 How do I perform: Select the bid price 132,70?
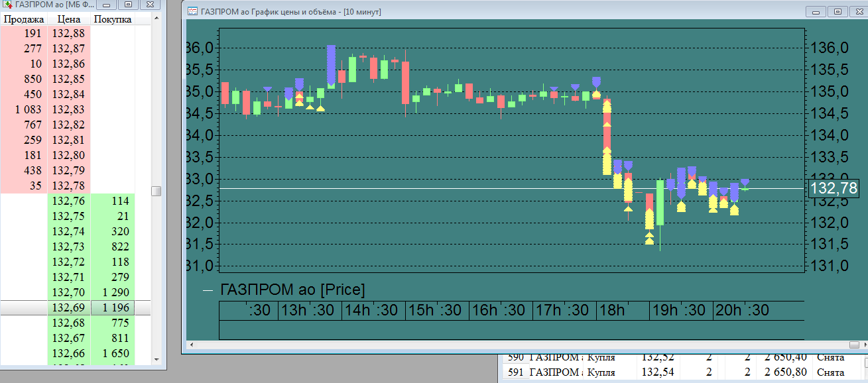pyautogui.click(x=68, y=292)
